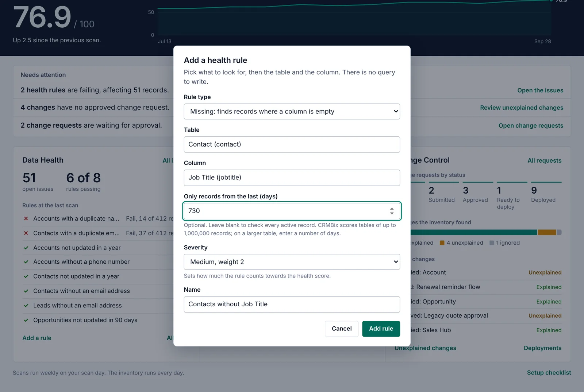Screen dimensions: 584x392
Task: Click the "Accounts not updated in a year" rule
Action: (77, 248)
